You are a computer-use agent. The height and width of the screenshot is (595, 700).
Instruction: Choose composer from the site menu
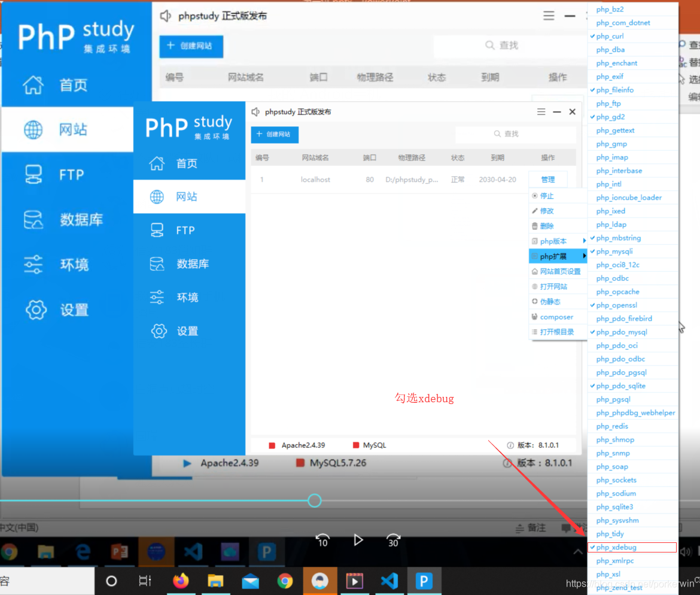(x=558, y=317)
